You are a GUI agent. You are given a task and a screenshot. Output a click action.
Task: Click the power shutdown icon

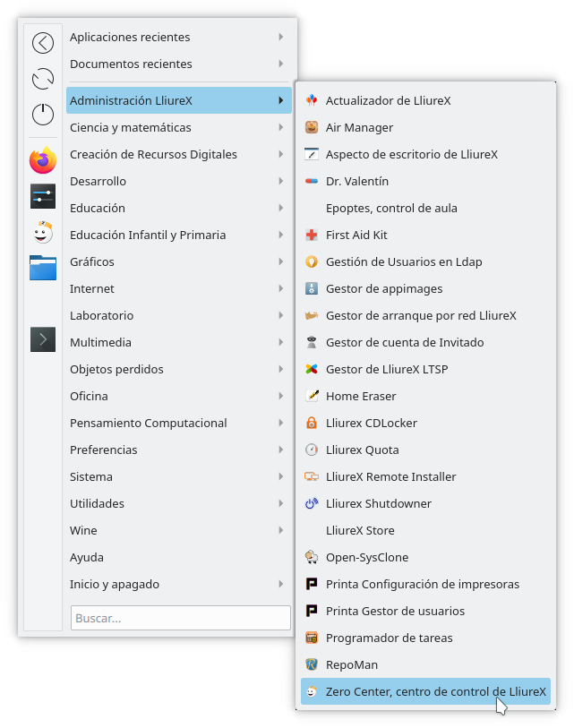[43, 114]
